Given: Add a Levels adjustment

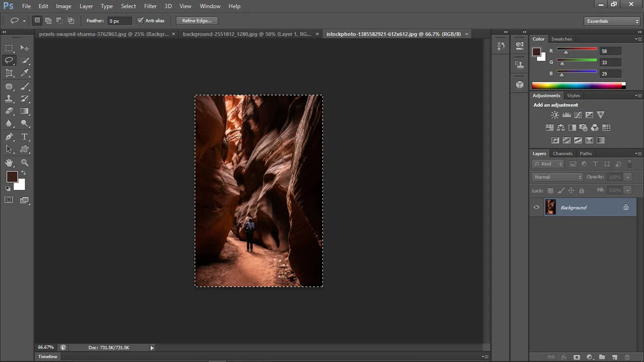Looking at the screenshot, I should (567, 115).
